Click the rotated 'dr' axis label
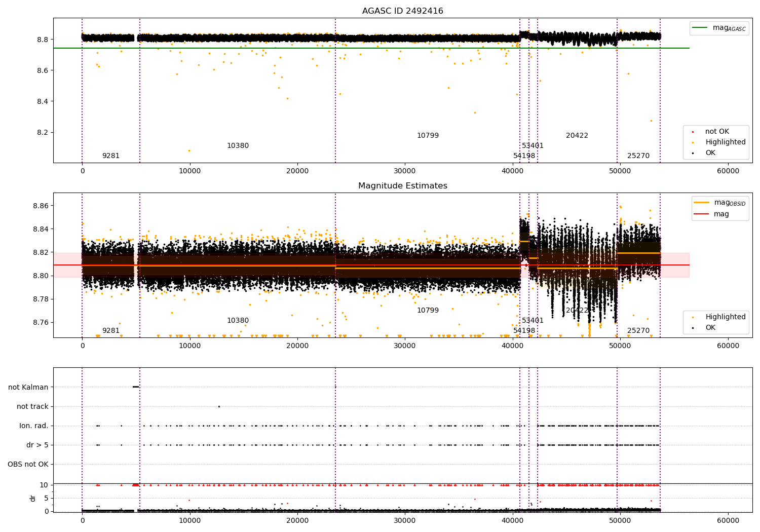This screenshot has height=532, width=760. tap(33, 498)
